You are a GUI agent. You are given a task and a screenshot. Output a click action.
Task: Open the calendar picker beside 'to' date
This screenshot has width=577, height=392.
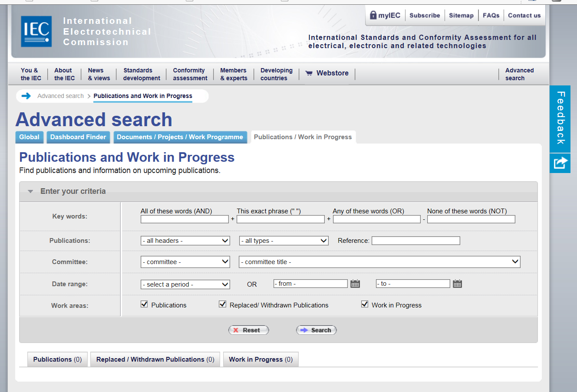pyautogui.click(x=457, y=284)
